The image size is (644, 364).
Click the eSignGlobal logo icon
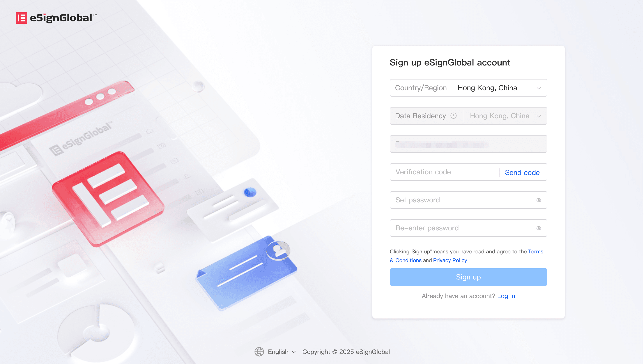(x=21, y=18)
